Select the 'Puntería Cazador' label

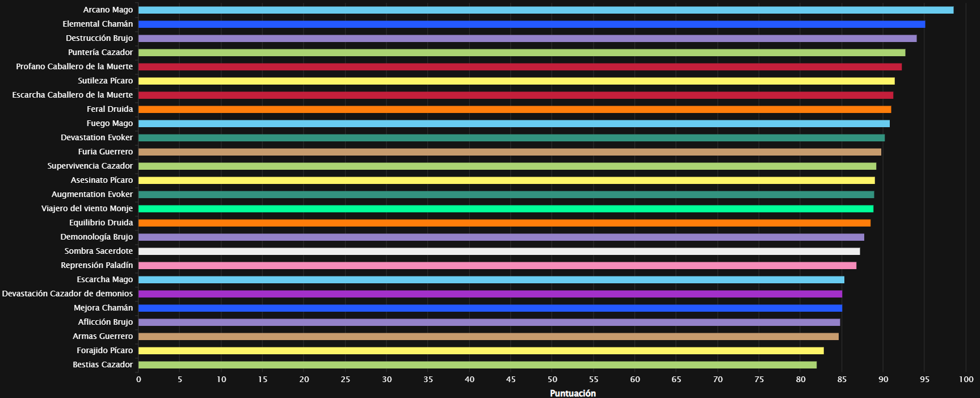(100, 52)
